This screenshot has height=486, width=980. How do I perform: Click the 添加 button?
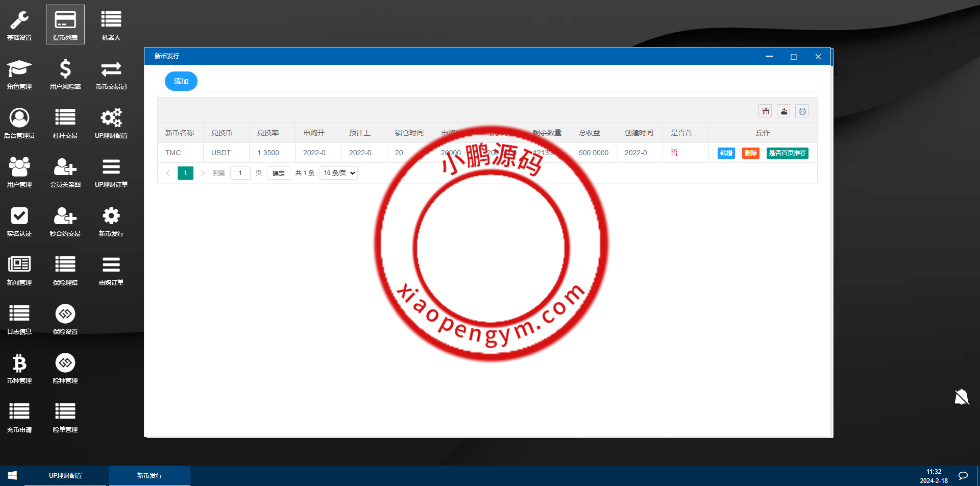coord(181,81)
